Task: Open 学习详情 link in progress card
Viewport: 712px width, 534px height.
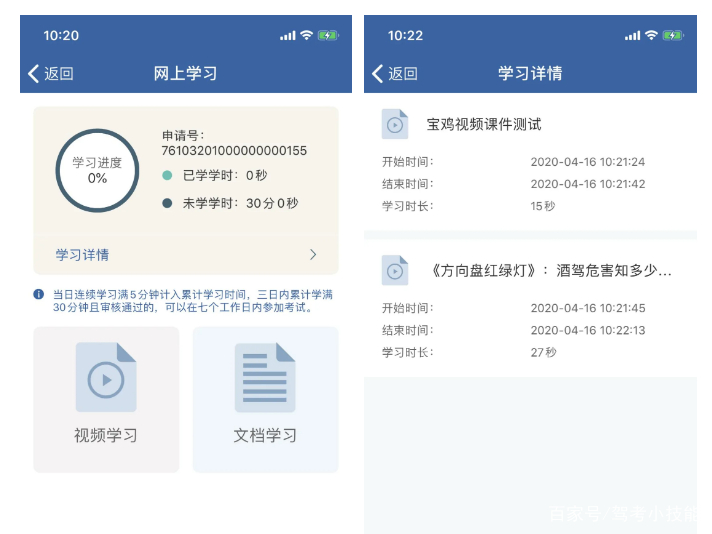Action: [82, 255]
